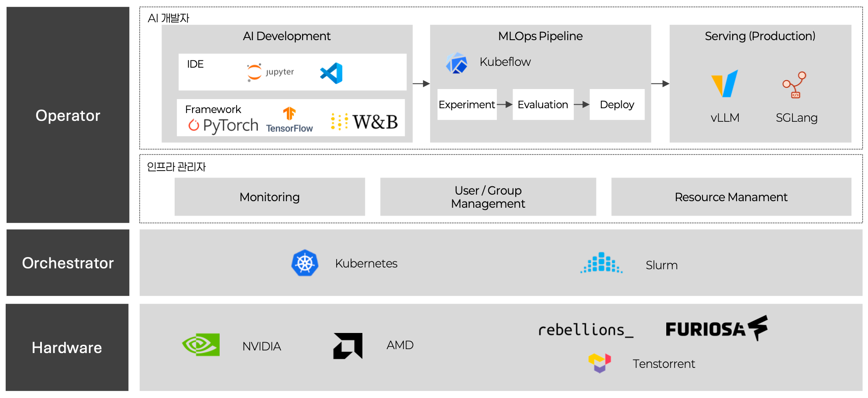Click the Tenstorrent logo icon
This screenshot has width=868, height=398.
(599, 363)
